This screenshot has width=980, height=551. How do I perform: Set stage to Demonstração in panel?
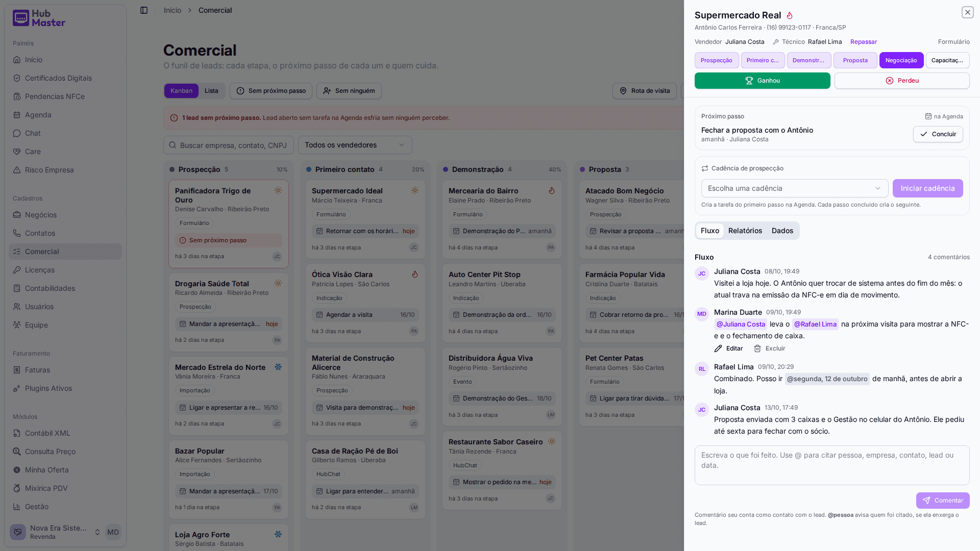click(x=808, y=60)
